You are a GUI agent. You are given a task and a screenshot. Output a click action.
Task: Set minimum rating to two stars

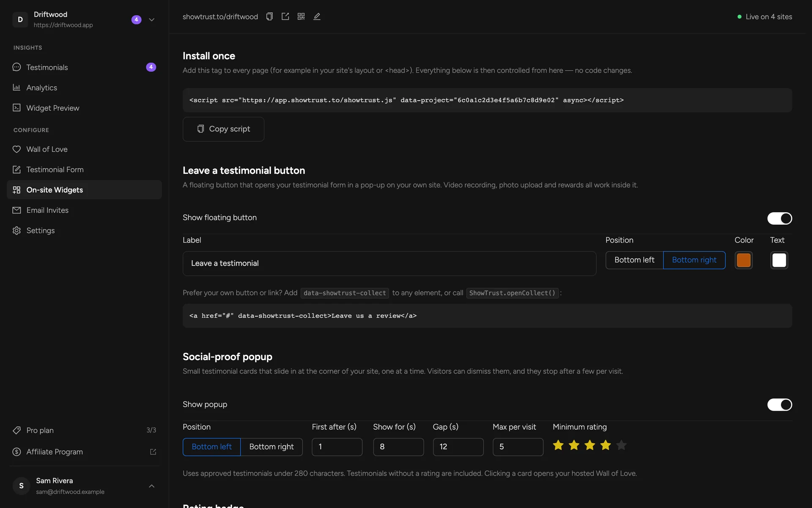click(x=574, y=445)
